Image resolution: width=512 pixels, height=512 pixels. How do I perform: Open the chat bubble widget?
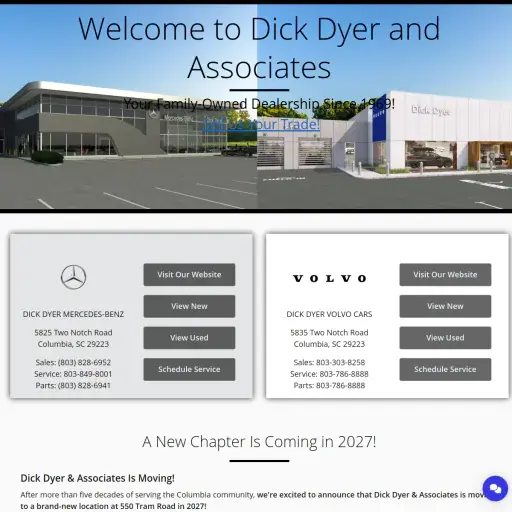[495, 488]
